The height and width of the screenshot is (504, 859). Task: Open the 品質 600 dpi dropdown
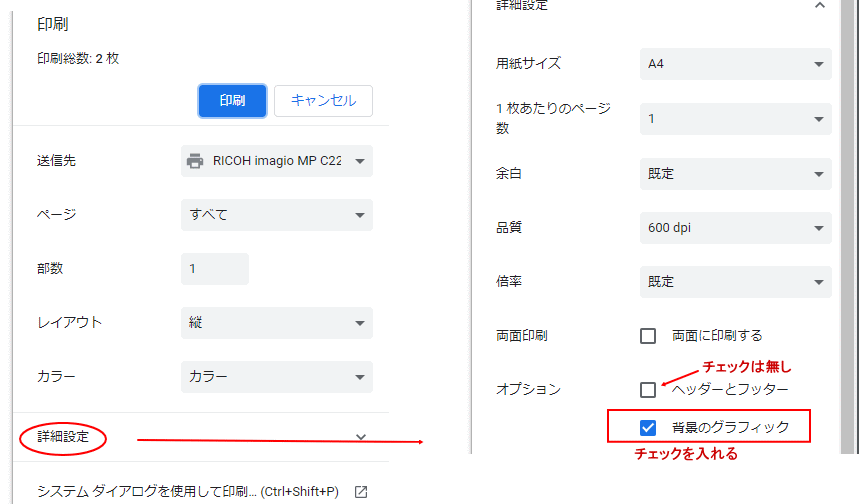pos(735,228)
